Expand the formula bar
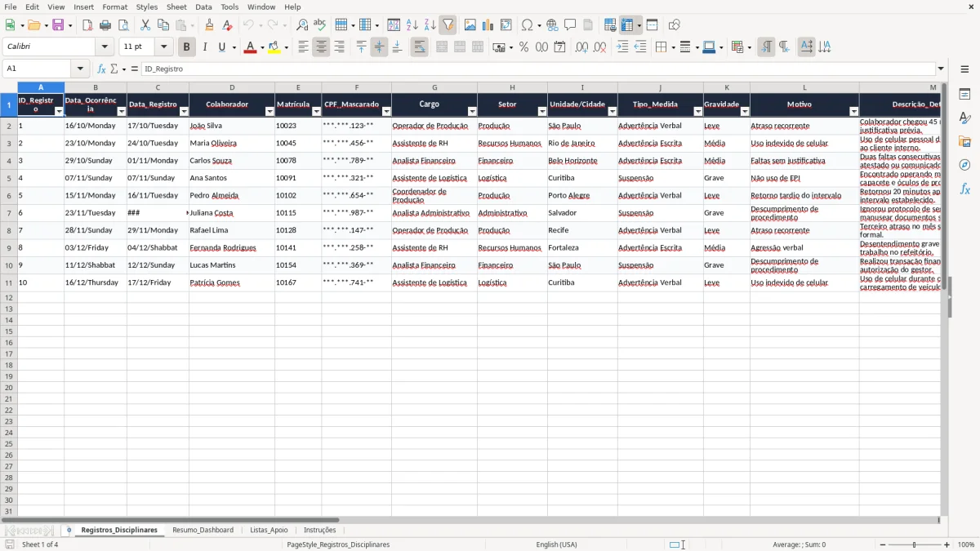 point(941,69)
